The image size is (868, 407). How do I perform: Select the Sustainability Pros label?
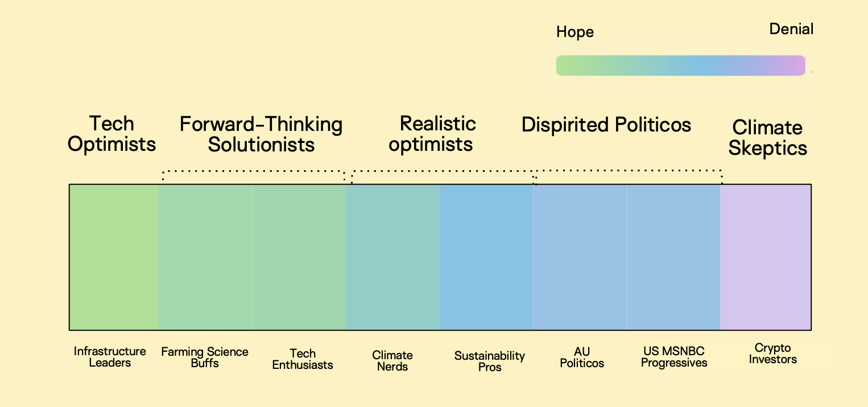[489, 361]
